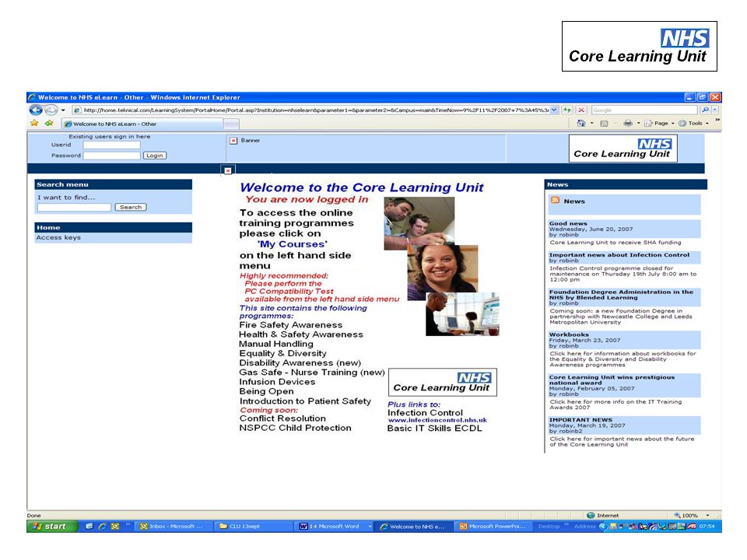
Task: Click the browser Back arrow button
Action: [36, 110]
